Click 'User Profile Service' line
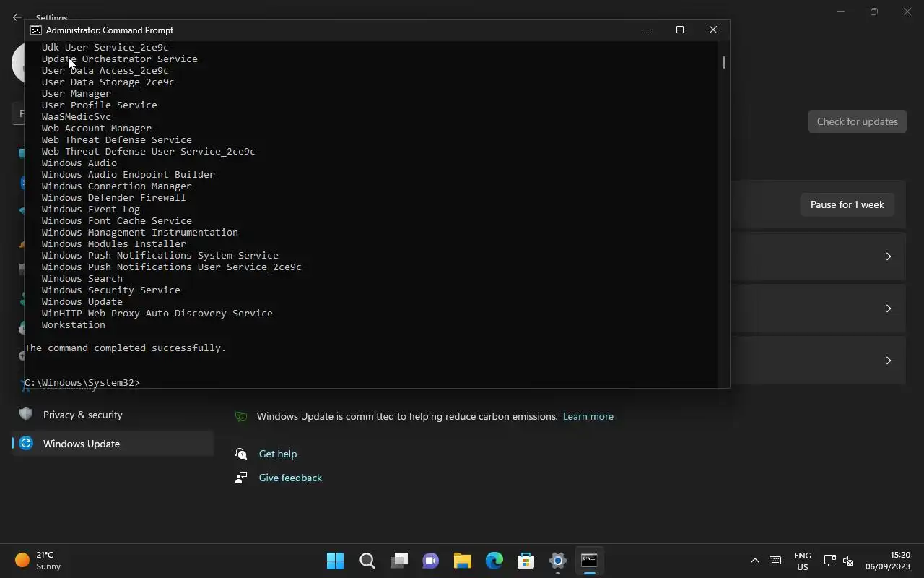This screenshot has height=578, width=924. pyautogui.click(x=99, y=105)
